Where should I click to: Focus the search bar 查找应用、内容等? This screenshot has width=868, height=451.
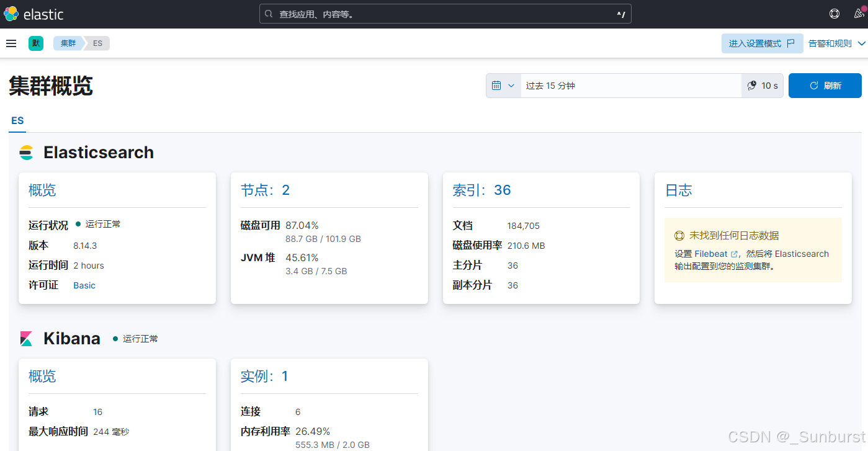click(445, 14)
